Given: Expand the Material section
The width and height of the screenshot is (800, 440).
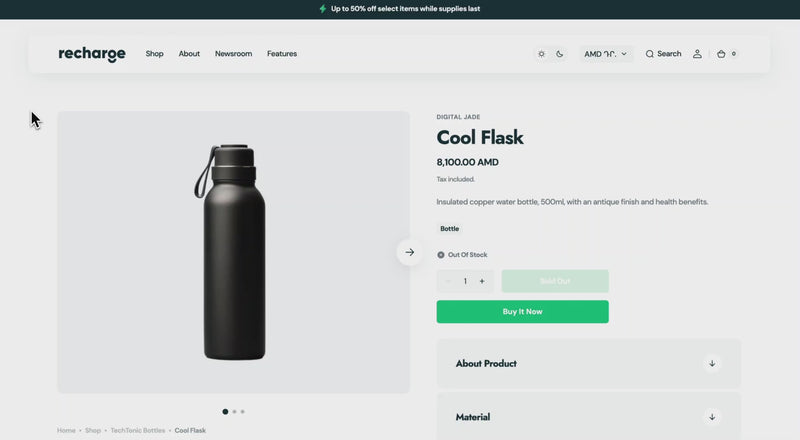Looking at the screenshot, I should tap(589, 417).
